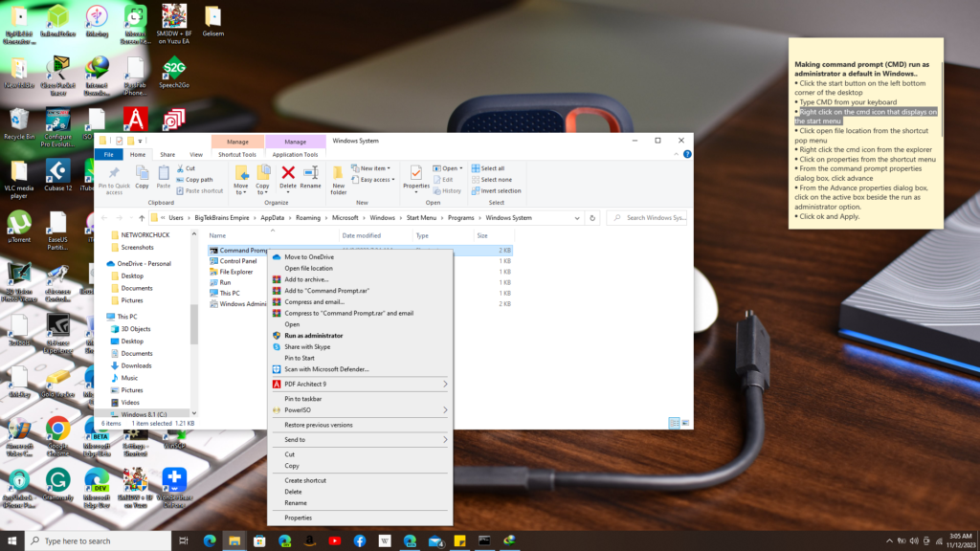This screenshot has width=980, height=551.
Task: Open the View ribbon tab
Action: coord(195,154)
